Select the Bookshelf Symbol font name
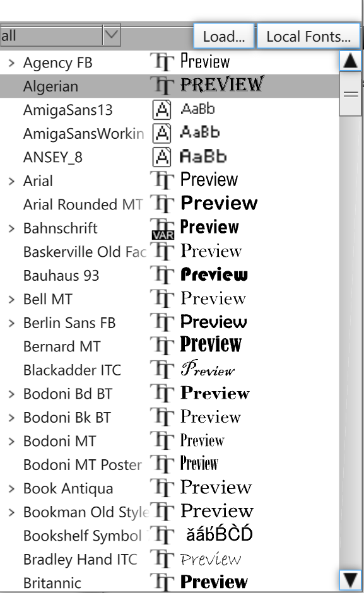The width and height of the screenshot is (364, 593). [x=83, y=536]
